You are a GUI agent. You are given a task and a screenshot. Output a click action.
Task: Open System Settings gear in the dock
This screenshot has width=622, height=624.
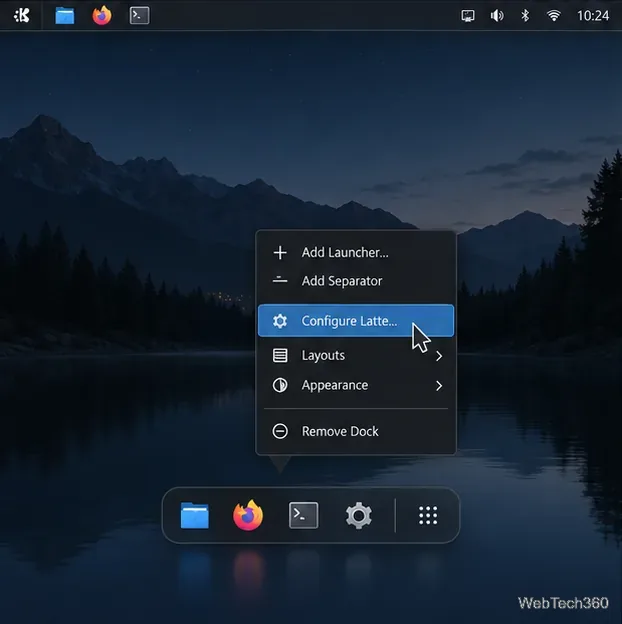tap(359, 515)
